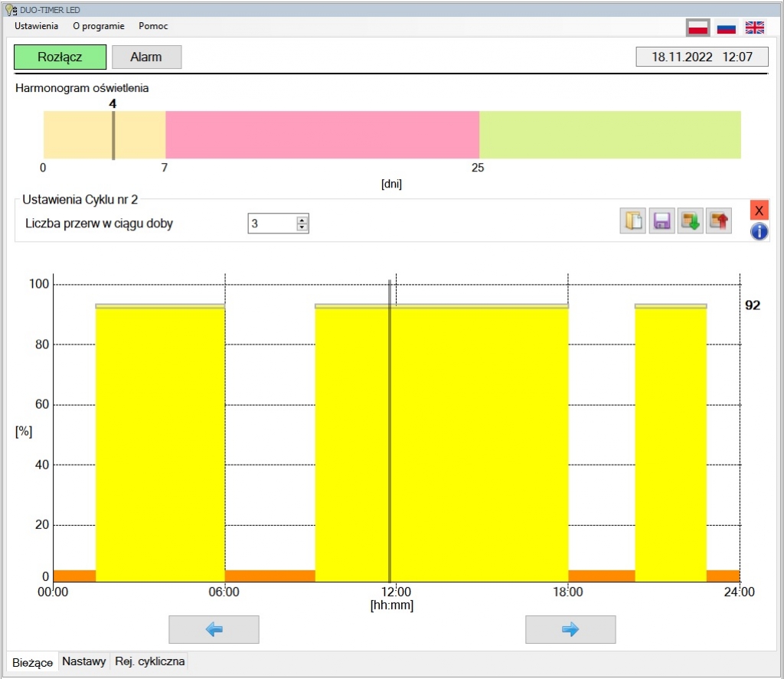
Task: Click the red up arrow upload icon
Action: click(x=718, y=222)
